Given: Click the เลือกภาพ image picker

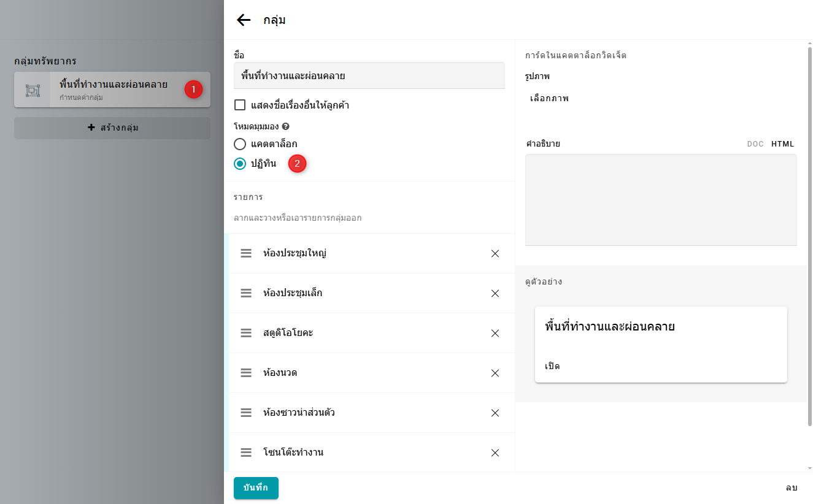Looking at the screenshot, I should coord(549,98).
